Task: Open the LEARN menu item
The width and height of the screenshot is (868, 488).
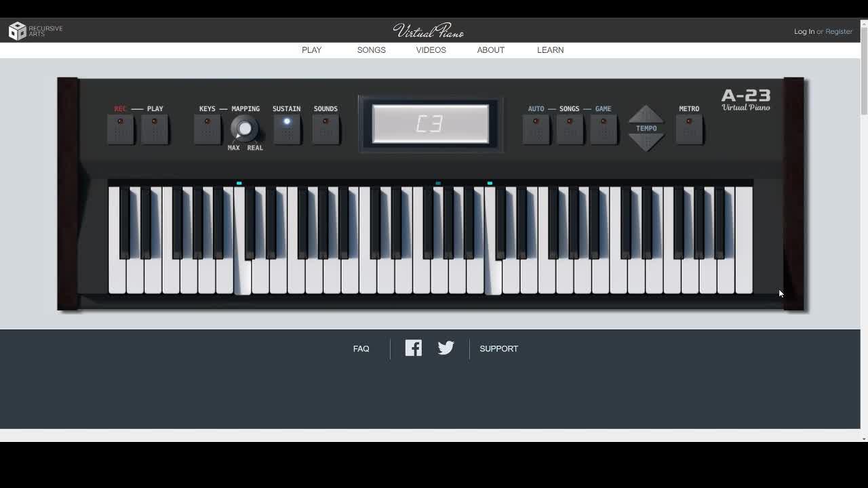Action: tap(551, 50)
